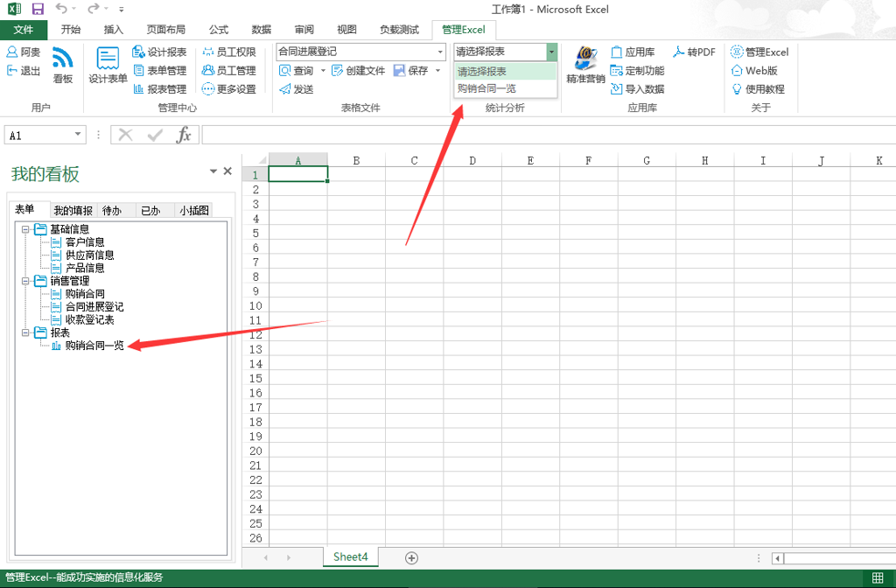Open 员工管理 staff management
896x588 pixels.
point(229,70)
